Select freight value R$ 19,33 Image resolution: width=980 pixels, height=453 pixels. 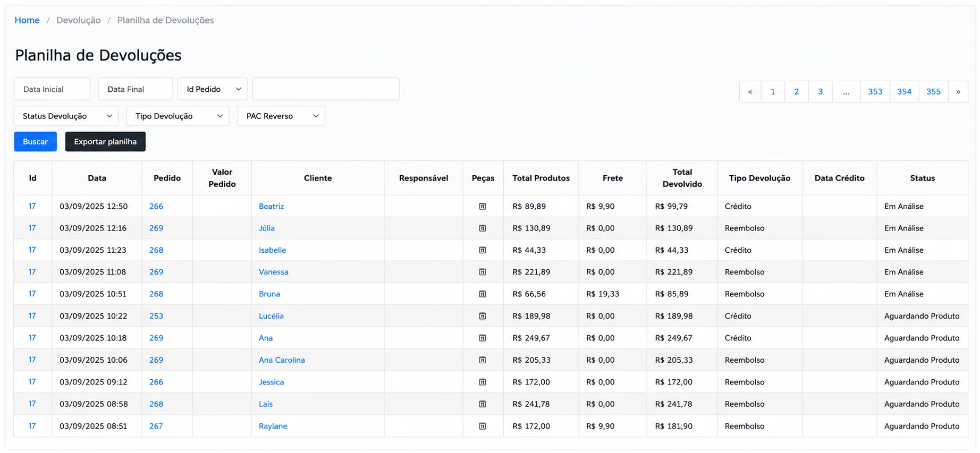603,294
